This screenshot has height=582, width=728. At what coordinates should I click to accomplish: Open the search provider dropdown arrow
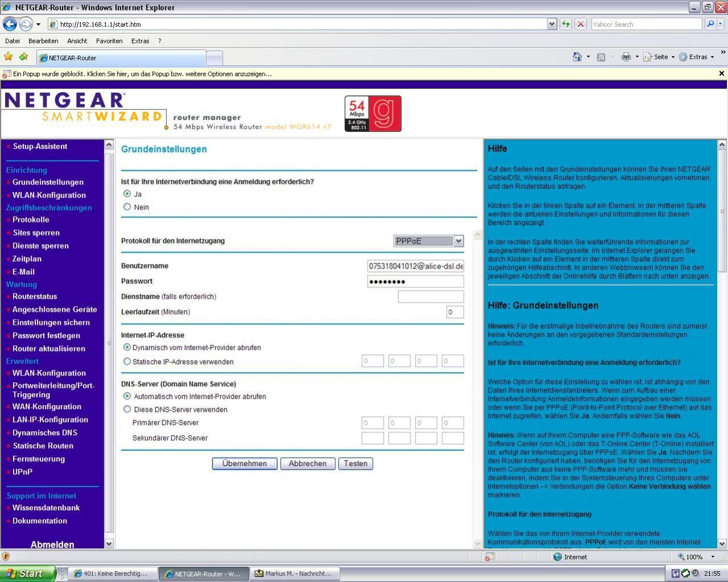[721, 24]
